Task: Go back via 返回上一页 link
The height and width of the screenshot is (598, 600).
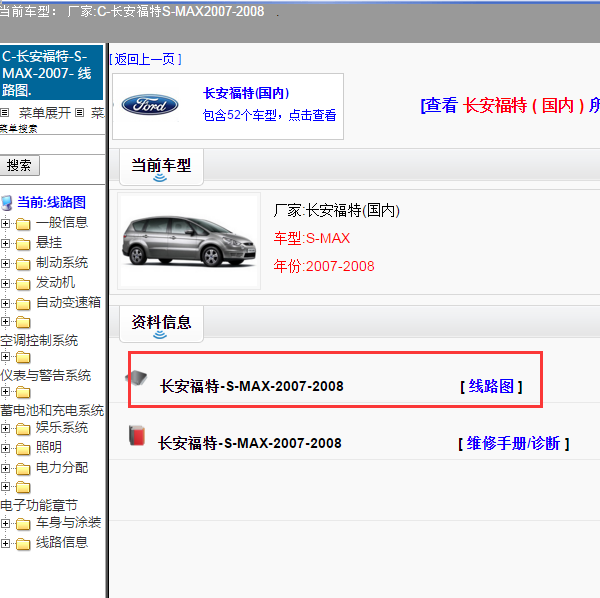Action: [145, 59]
